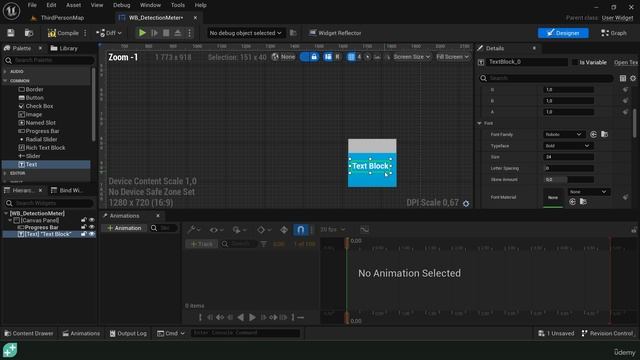Click the TextBlock_0 name field

coord(527,62)
